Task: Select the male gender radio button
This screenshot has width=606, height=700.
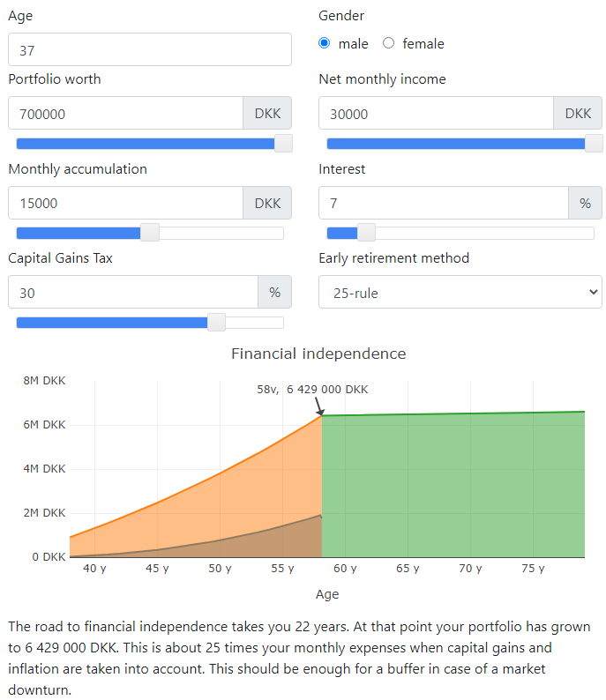Action: [x=325, y=43]
